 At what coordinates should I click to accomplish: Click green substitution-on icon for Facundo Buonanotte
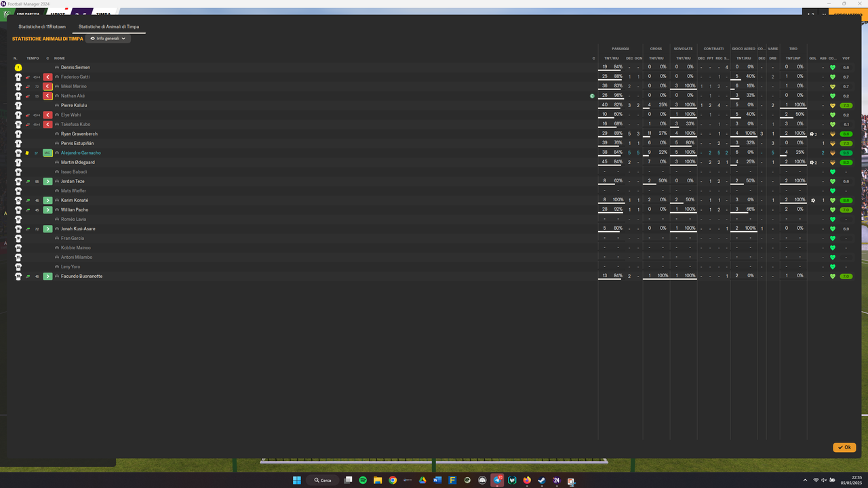(x=47, y=277)
